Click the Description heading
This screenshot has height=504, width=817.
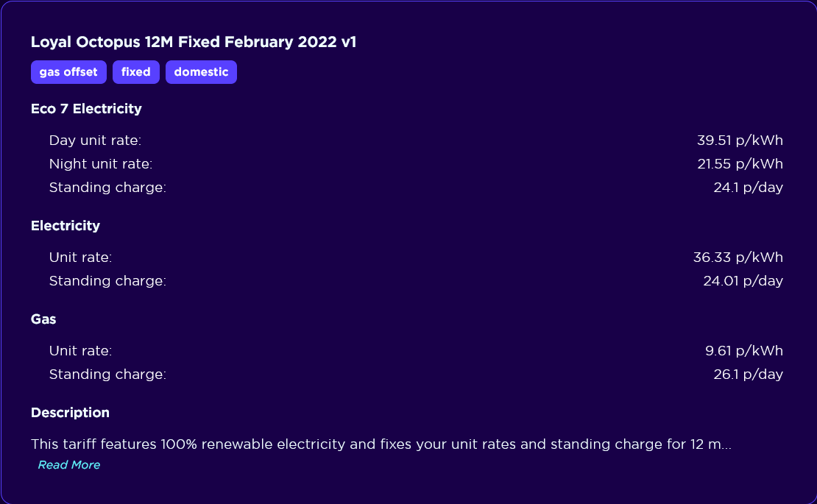pos(70,413)
